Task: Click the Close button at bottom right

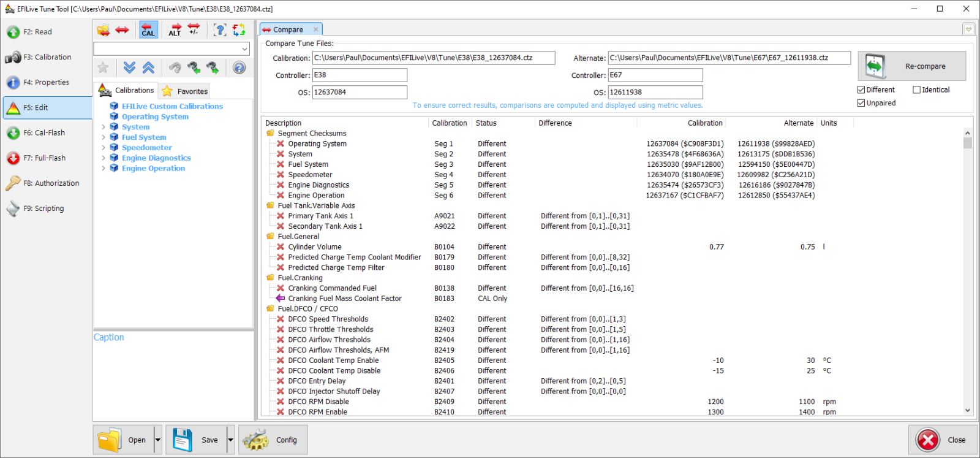Action: tap(943, 440)
